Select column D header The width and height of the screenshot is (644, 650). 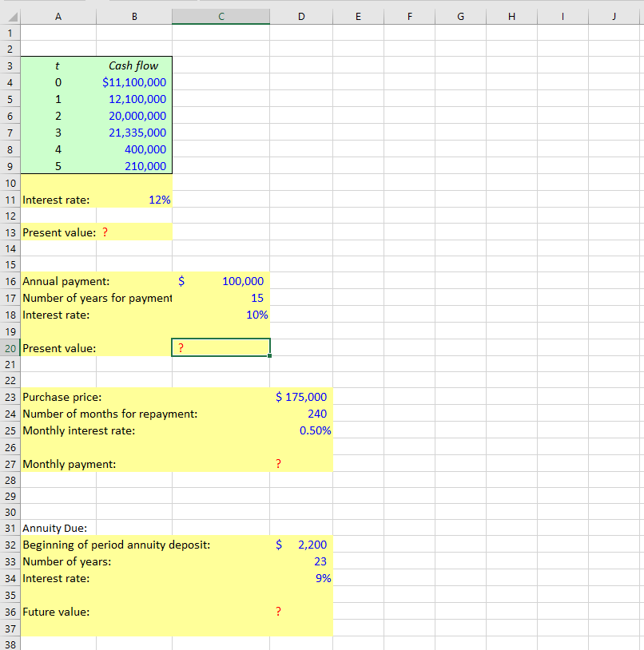point(301,17)
